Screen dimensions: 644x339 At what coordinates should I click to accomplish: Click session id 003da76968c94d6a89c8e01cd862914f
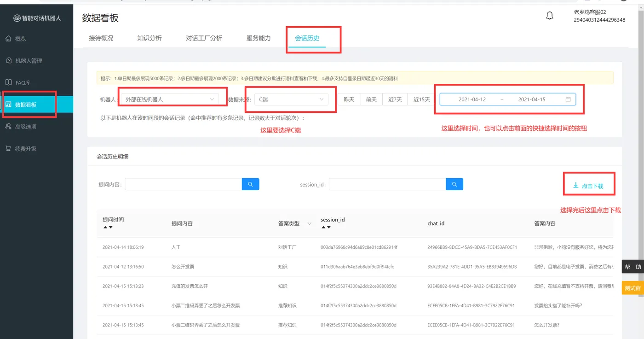[359, 247]
